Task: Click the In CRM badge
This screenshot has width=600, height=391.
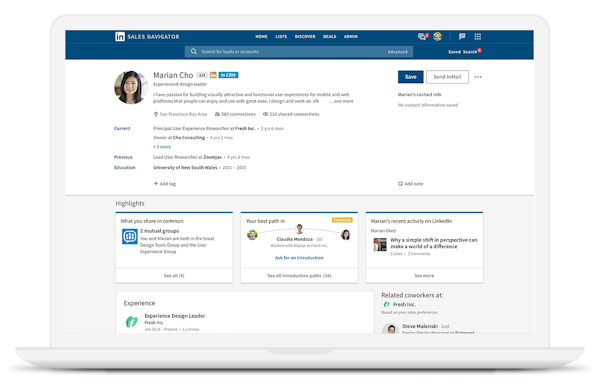Action: [228, 75]
